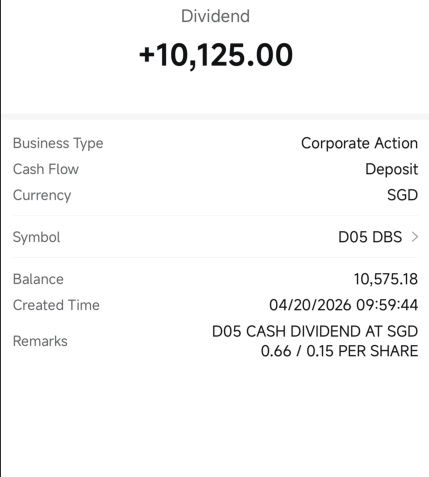
Task: Tap the Business Type label
Action: pos(58,143)
